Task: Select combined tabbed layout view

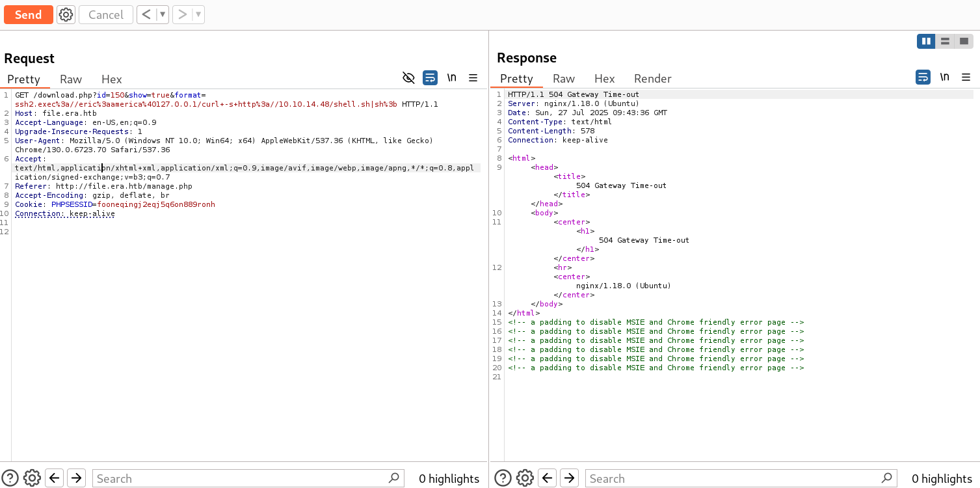Action: tap(964, 41)
